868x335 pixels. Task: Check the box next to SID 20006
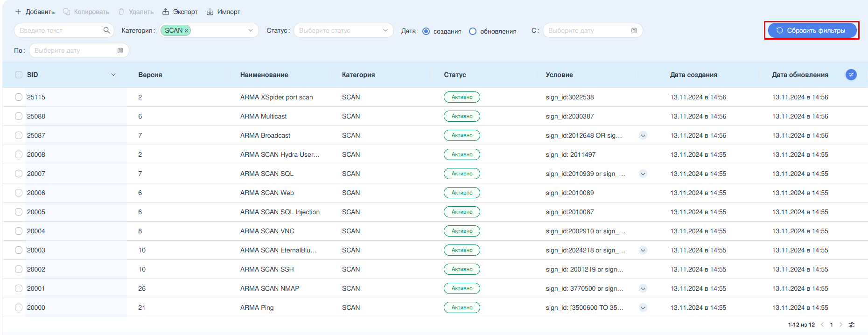[19, 193]
